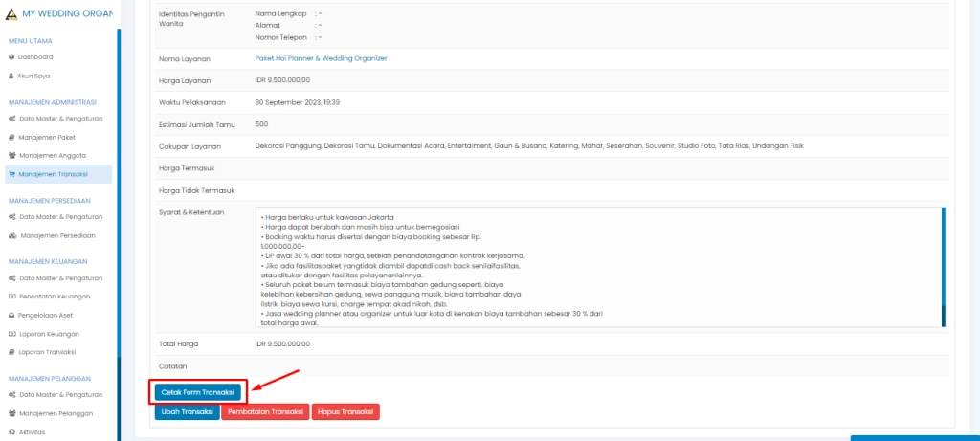Click the Aktivitas icon in the sidebar
This screenshot has height=441, width=980.
(11, 431)
